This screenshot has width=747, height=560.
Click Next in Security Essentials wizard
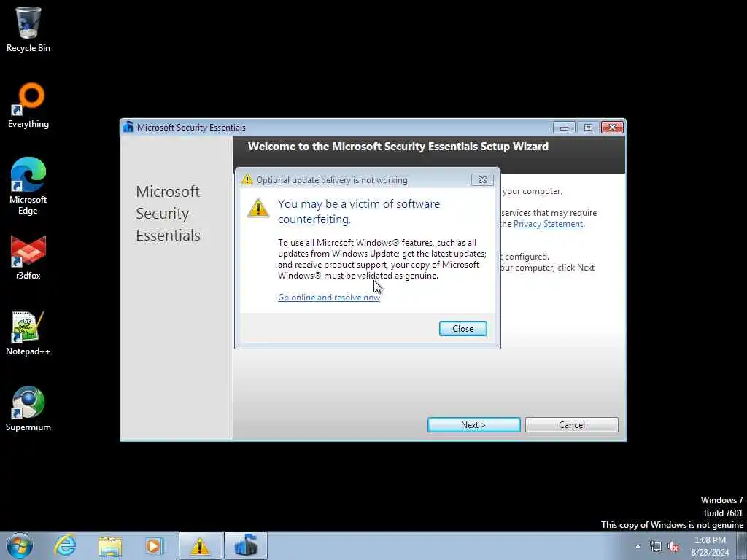click(x=473, y=425)
